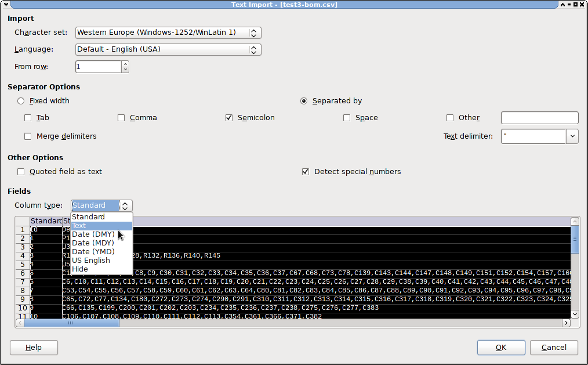588x365 pixels.
Task: Choose the Separated by radio option
Action: click(304, 101)
